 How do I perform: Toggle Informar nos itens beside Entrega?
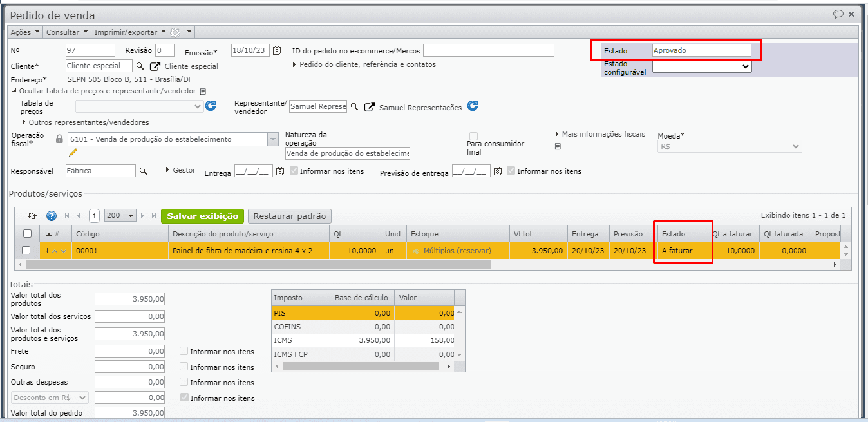[x=294, y=171]
